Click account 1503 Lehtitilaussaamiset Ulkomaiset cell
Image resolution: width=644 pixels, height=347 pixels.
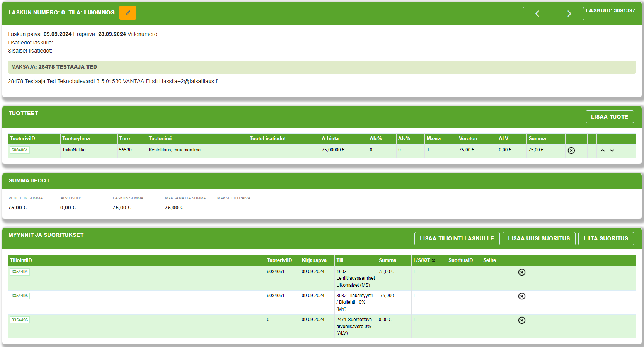coord(355,278)
